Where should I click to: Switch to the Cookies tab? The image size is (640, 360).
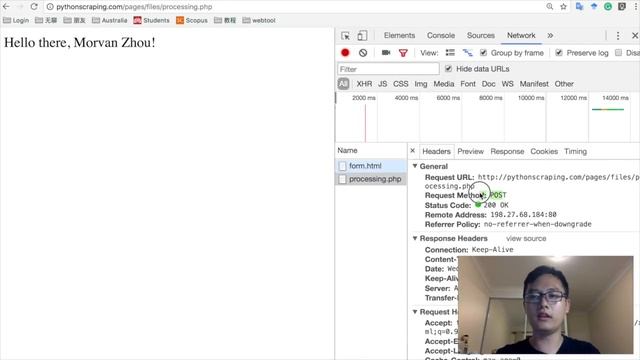pos(544,151)
